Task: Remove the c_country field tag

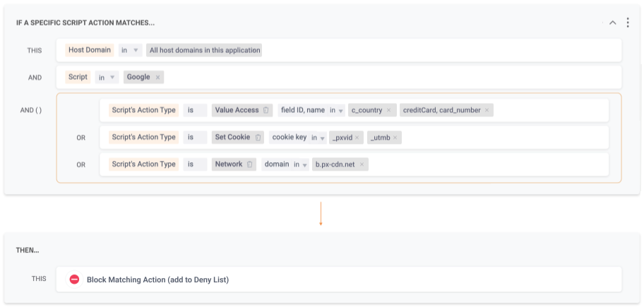Action: pos(388,110)
